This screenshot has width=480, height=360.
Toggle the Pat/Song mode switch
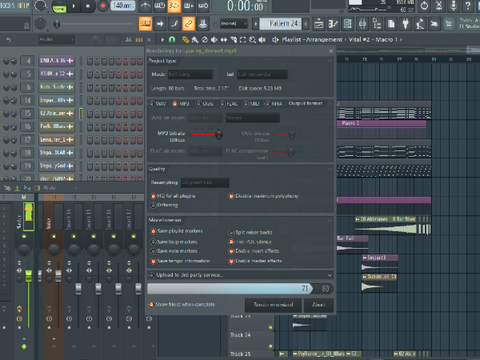click(59, 7)
